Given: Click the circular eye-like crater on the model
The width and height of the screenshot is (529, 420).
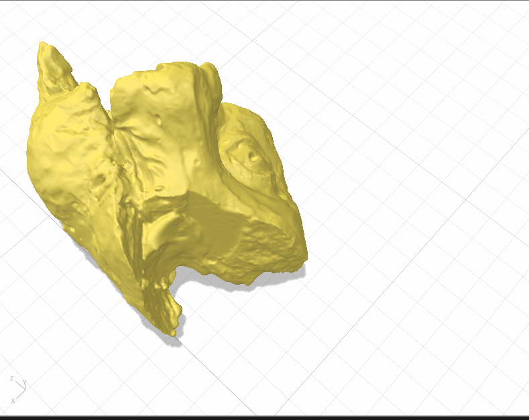Looking at the screenshot, I should click(251, 157).
